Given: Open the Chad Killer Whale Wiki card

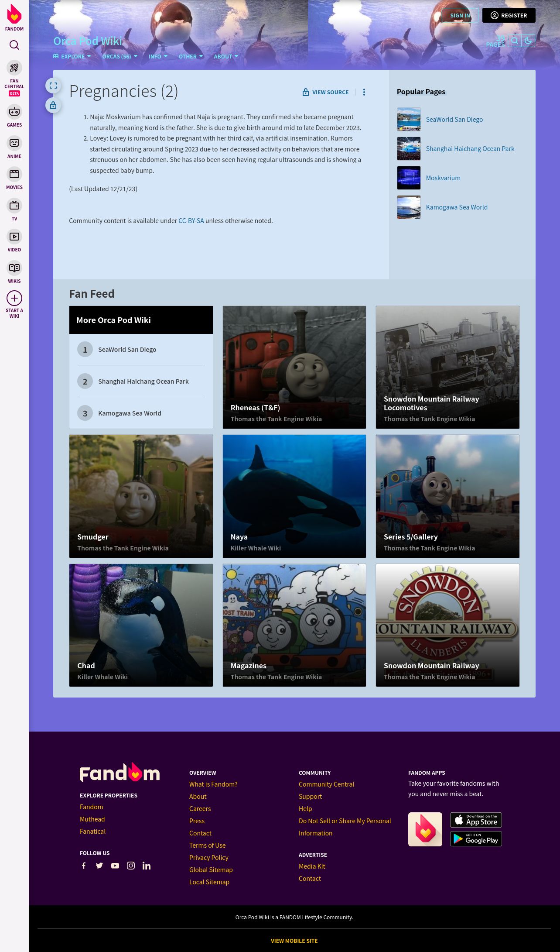Looking at the screenshot, I should pos(141,625).
